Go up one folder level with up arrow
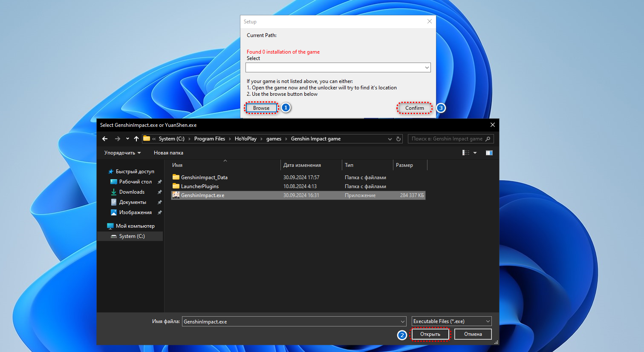The width and height of the screenshot is (644, 352). (136, 139)
